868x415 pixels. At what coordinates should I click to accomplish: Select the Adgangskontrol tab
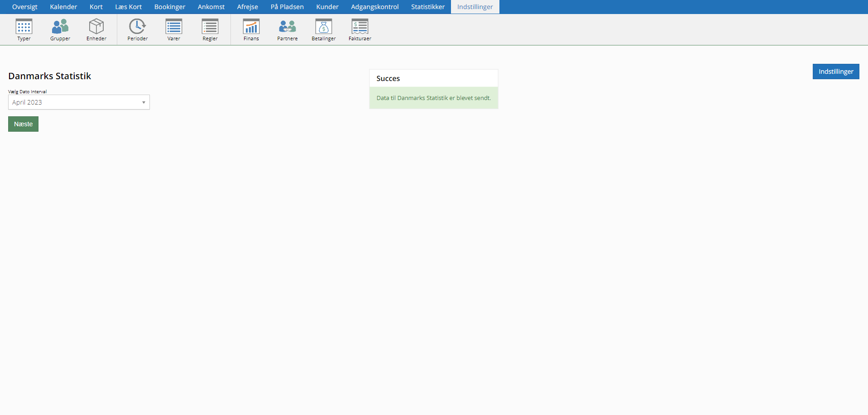click(375, 7)
